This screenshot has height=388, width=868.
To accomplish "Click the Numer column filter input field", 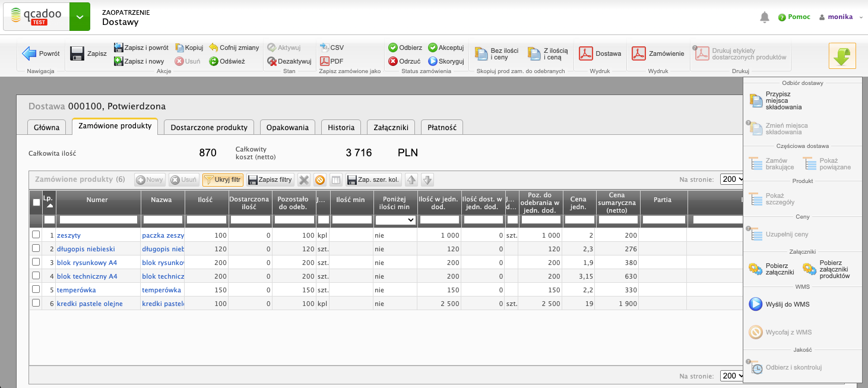I will (x=98, y=220).
